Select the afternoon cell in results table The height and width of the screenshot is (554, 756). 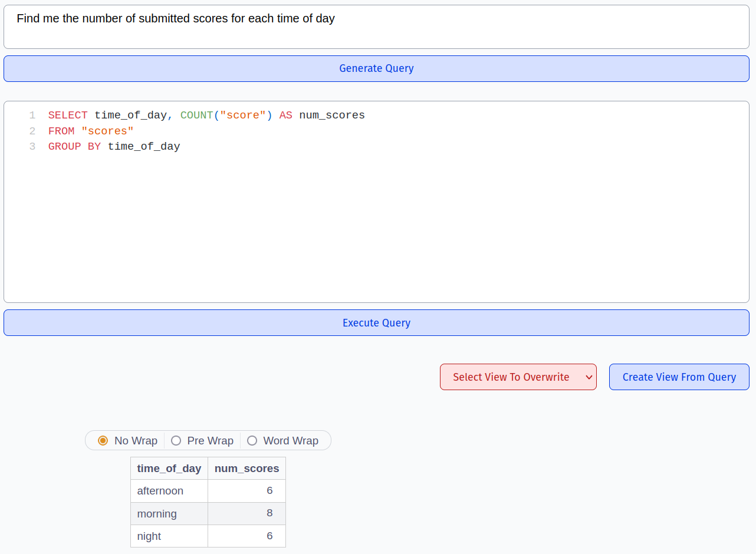coord(160,491)
